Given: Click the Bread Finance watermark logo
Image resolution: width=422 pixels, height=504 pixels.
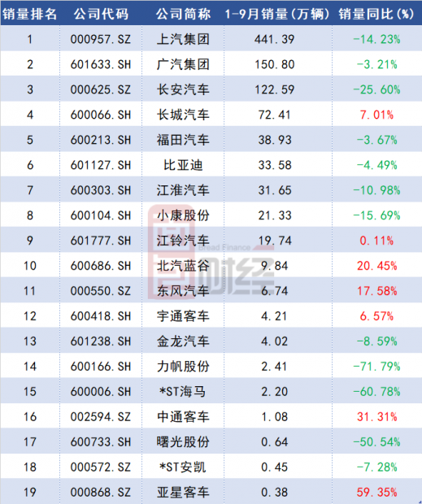Looking at the screenshot, I should [211, 251].
